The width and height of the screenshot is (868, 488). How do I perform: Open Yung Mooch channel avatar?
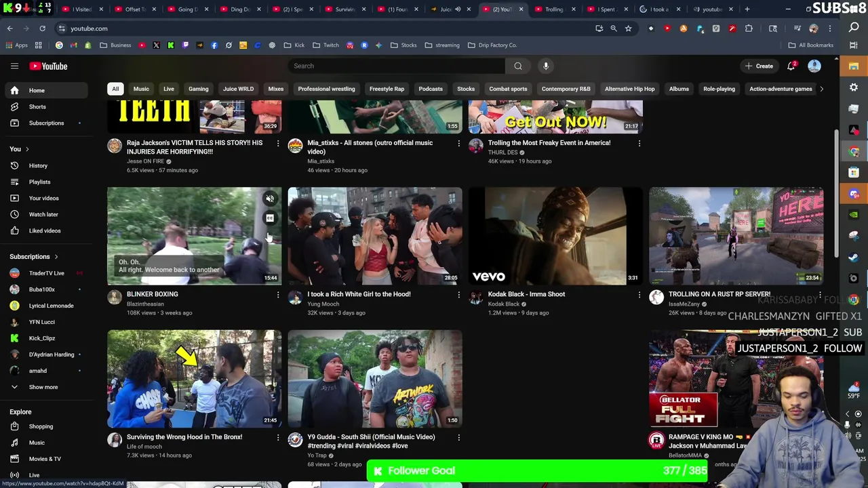pyautogui.click(x=295, y=297)
